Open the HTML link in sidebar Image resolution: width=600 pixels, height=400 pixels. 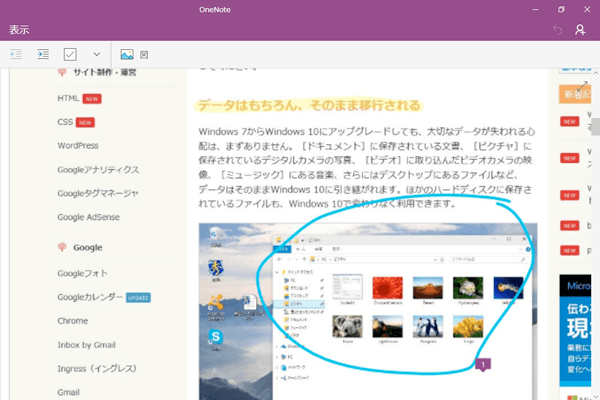(68, 98)
